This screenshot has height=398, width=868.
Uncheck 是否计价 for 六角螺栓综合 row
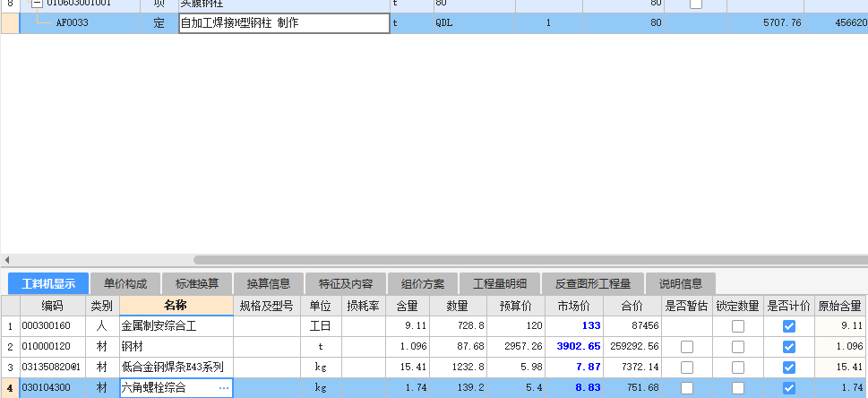click(789, 388)
